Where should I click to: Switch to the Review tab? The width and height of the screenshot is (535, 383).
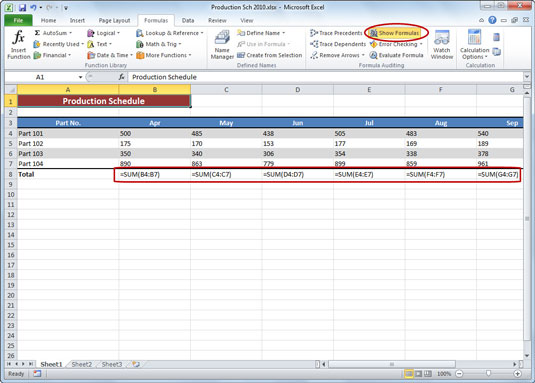click(217, 20)
